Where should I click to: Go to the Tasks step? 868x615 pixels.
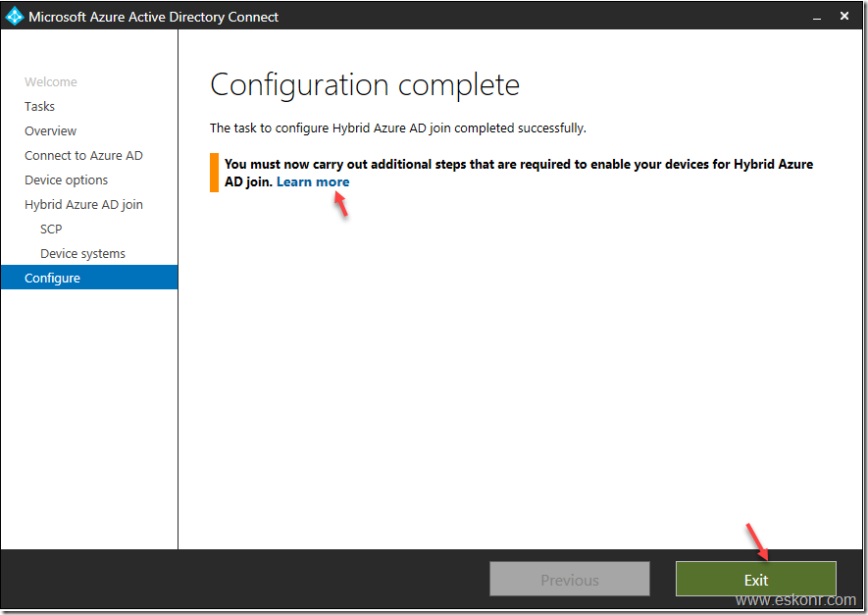pos(40,106)
